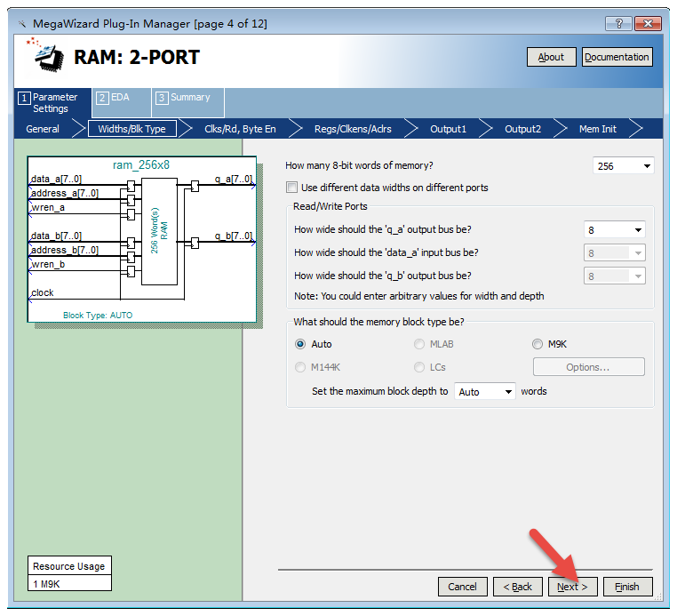Select the M9K memory block type
The width and height of the screenshot is (677, 616).
tap(538, 344)
